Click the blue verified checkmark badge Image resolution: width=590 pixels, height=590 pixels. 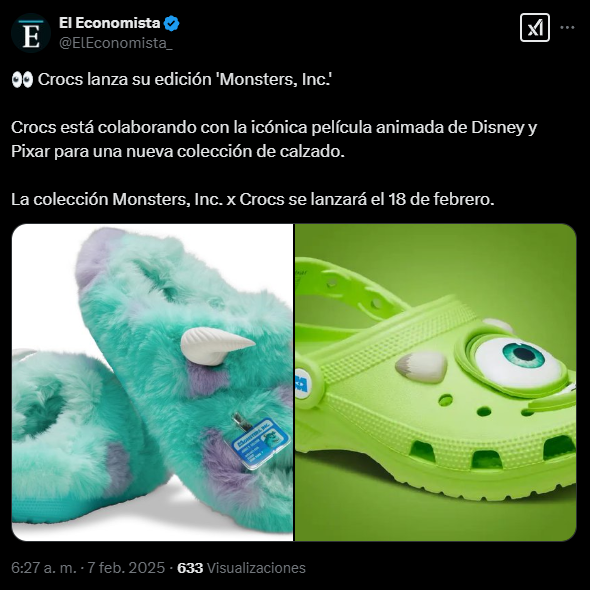pyautogui.click(x=172, y=23)
